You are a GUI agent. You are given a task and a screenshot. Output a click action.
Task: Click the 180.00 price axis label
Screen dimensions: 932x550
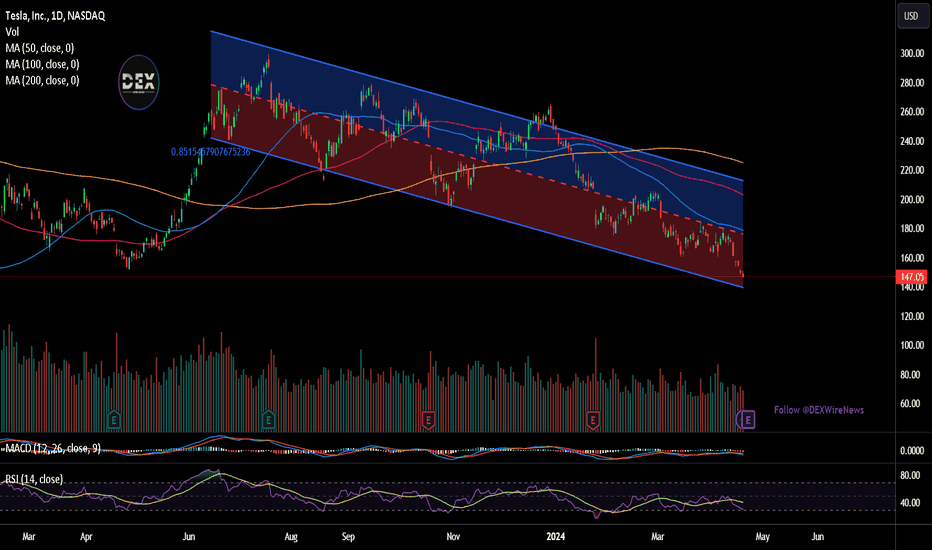pos(912,228)
